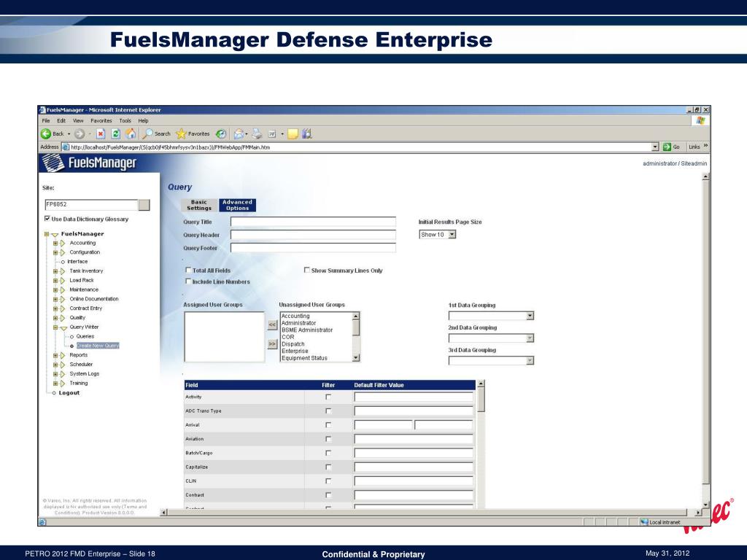Select Administrator in Unassigned User Groups

[x=298, y=323]
